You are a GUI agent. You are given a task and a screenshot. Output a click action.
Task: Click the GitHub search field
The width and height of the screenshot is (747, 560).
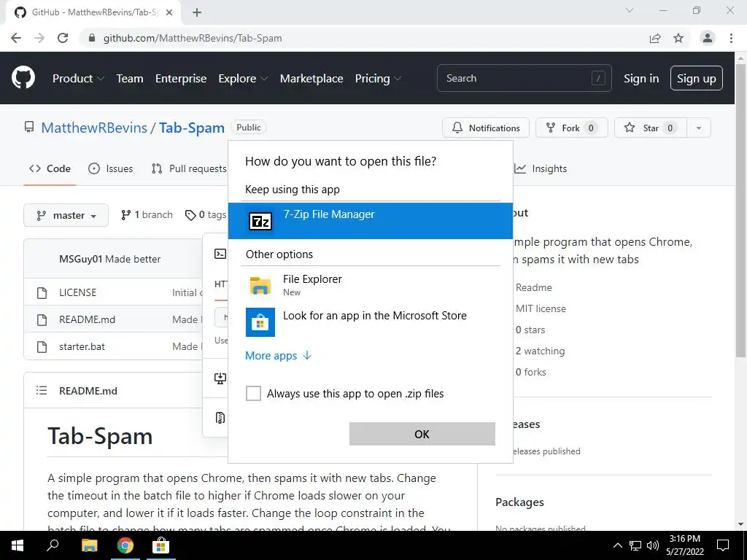coord(524,78)
